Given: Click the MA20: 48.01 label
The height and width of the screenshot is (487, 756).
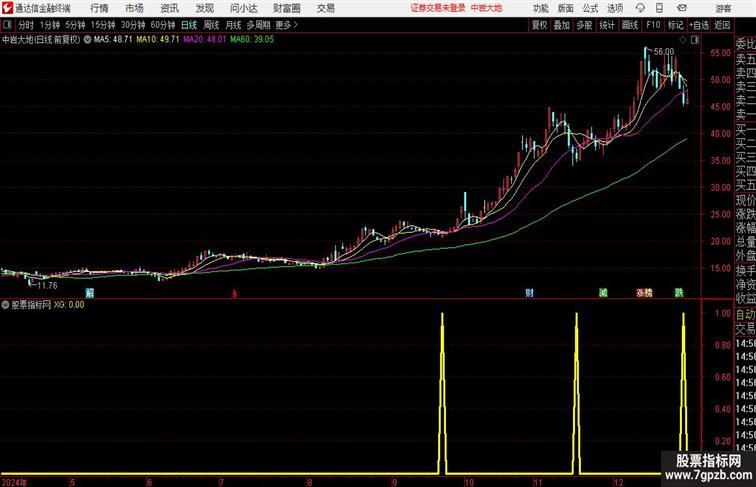Looking at the screenshot, I should pyautogui.click(x=204, y=40).
